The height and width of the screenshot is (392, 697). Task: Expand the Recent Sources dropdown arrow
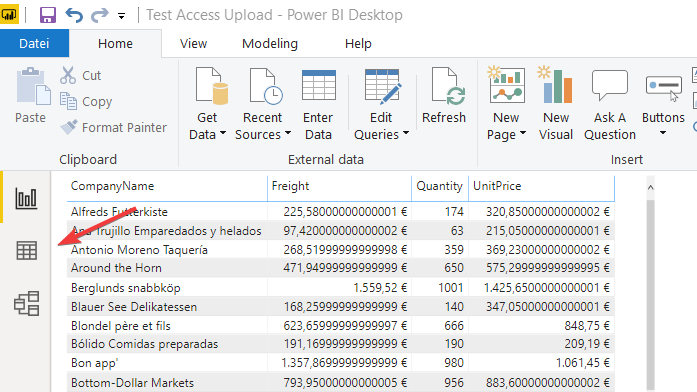click(288, 133)
